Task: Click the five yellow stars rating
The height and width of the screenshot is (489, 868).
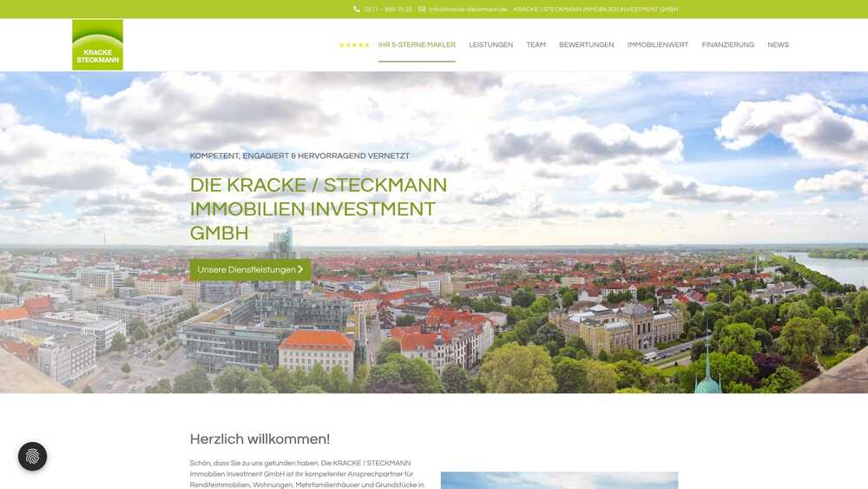Action: 354,45
